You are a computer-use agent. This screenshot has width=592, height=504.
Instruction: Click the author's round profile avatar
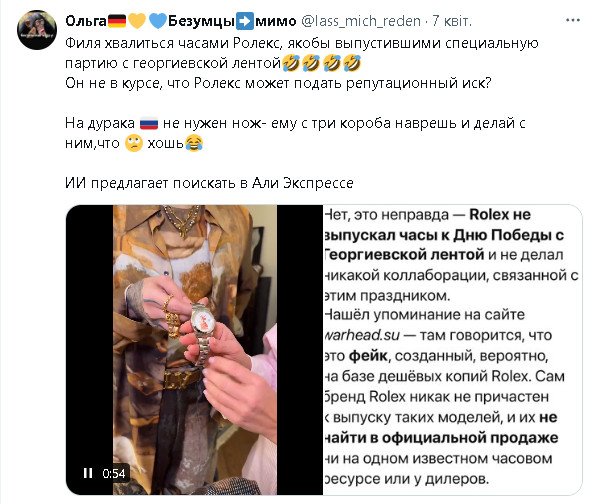[37, 30]
